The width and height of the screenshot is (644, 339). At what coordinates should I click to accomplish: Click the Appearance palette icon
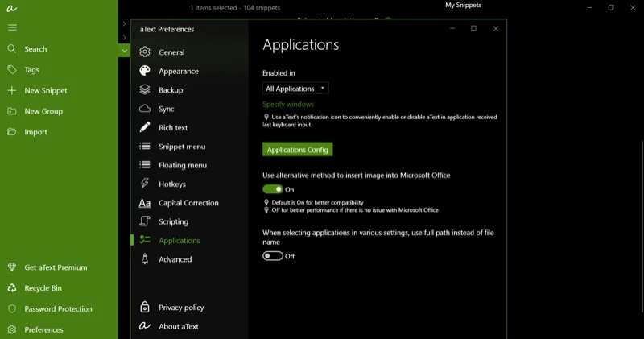click(145, 71)
